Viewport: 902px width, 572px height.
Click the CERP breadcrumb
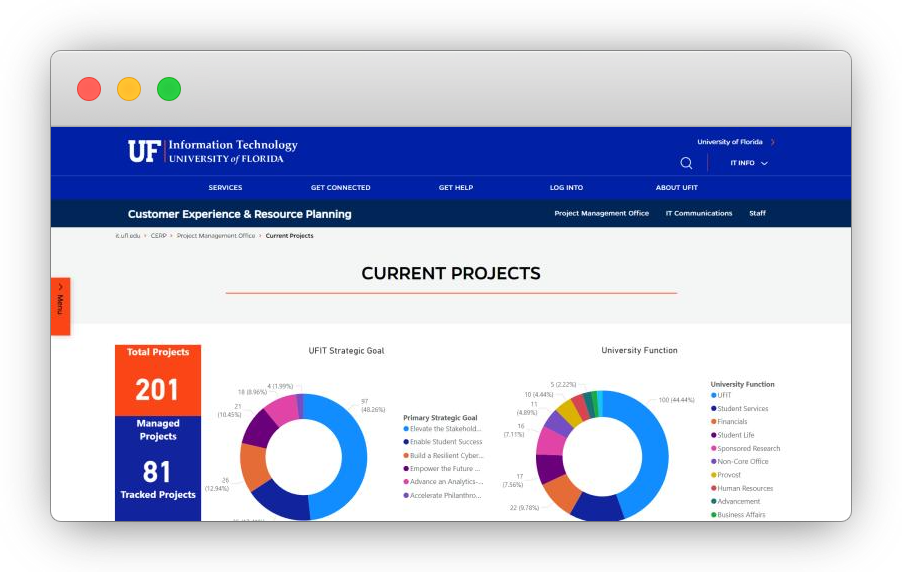159,235
